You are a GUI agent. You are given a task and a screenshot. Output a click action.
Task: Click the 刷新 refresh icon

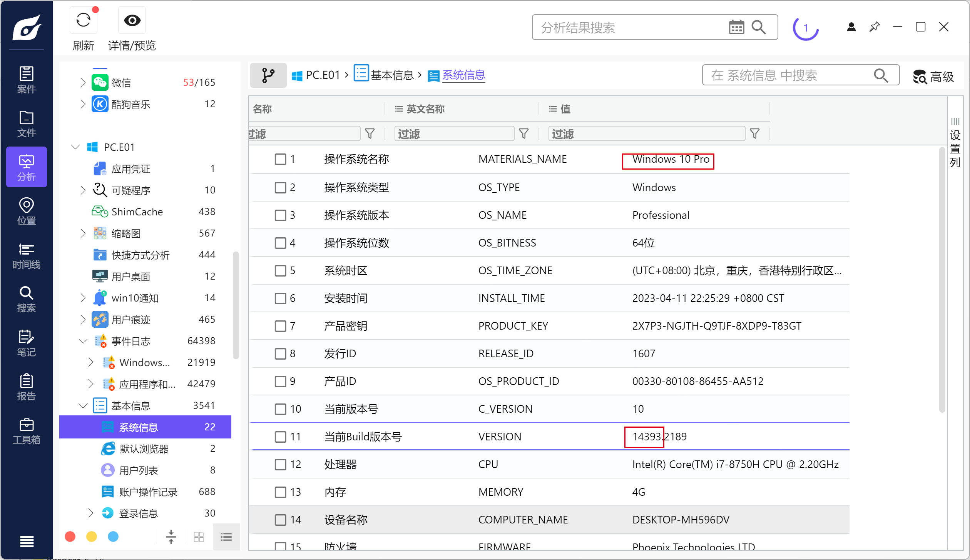tap(83, 20)
